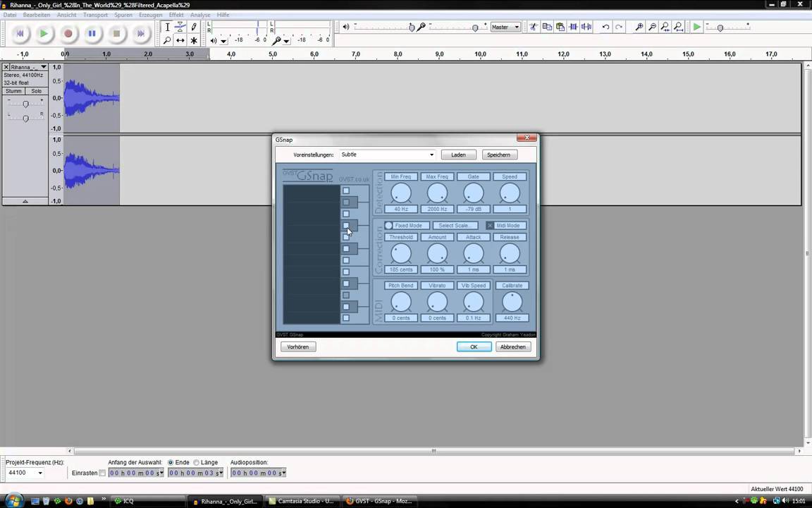This screenshot has height=508, width=812.
Task: Click the Cut scissors icon
Action: tap(534, 27)
